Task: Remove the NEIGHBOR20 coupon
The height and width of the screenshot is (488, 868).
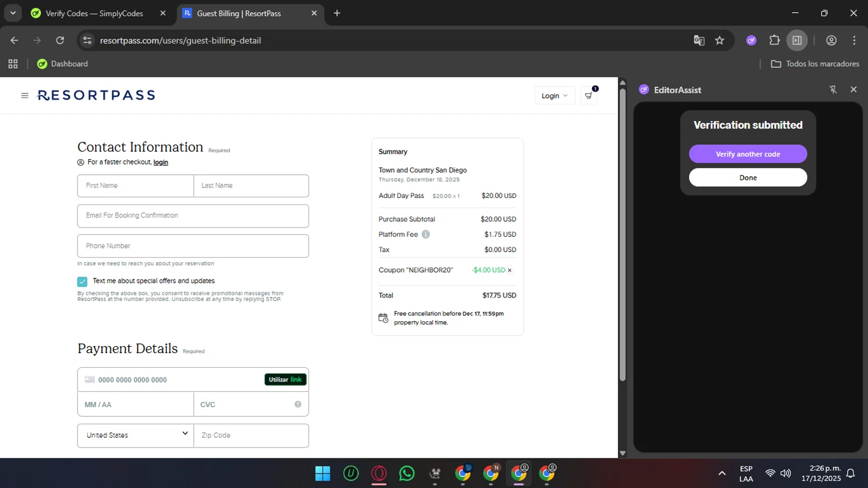Action: tap(509, 270)
